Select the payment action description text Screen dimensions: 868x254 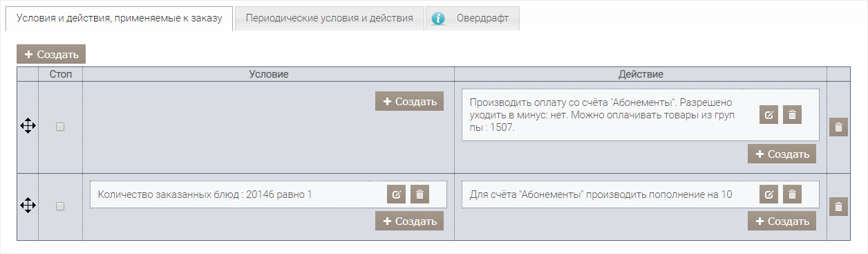tap(603, 115)
